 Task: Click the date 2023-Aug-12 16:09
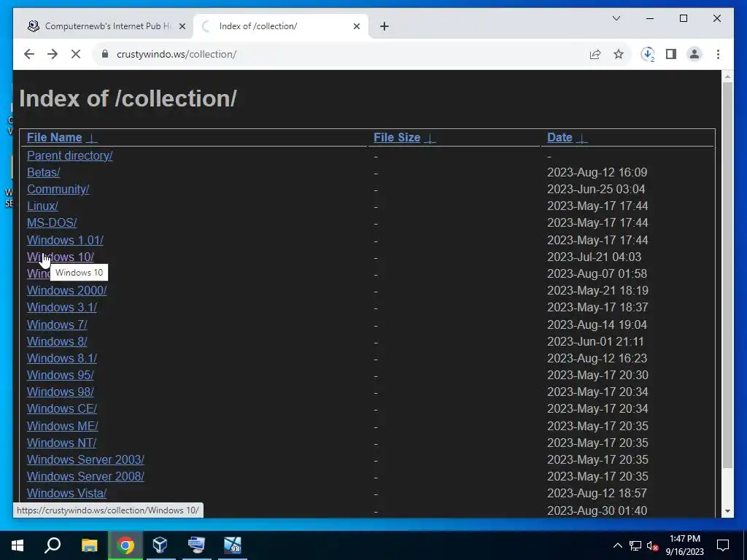[x=597, y=172]
